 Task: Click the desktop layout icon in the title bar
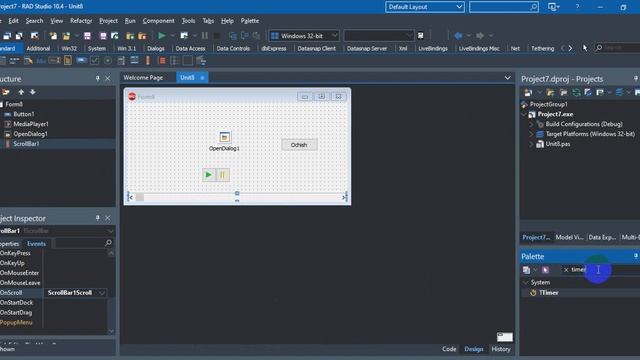pos(552,7)
